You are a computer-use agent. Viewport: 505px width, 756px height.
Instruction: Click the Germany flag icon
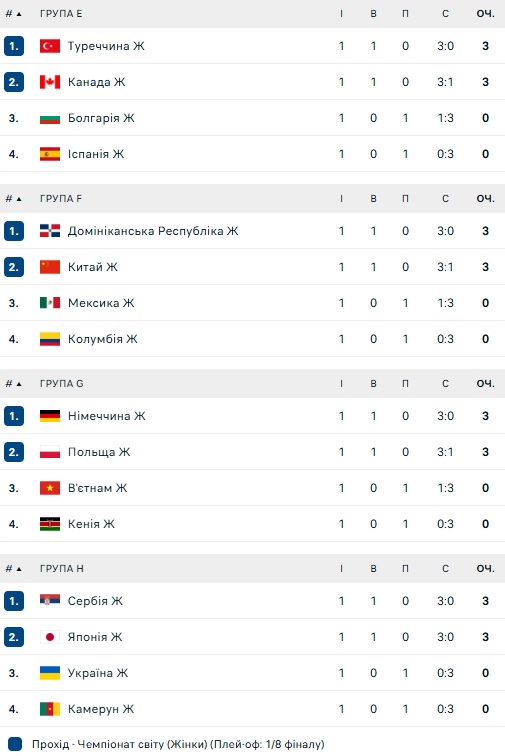click(x=50, y=416)
